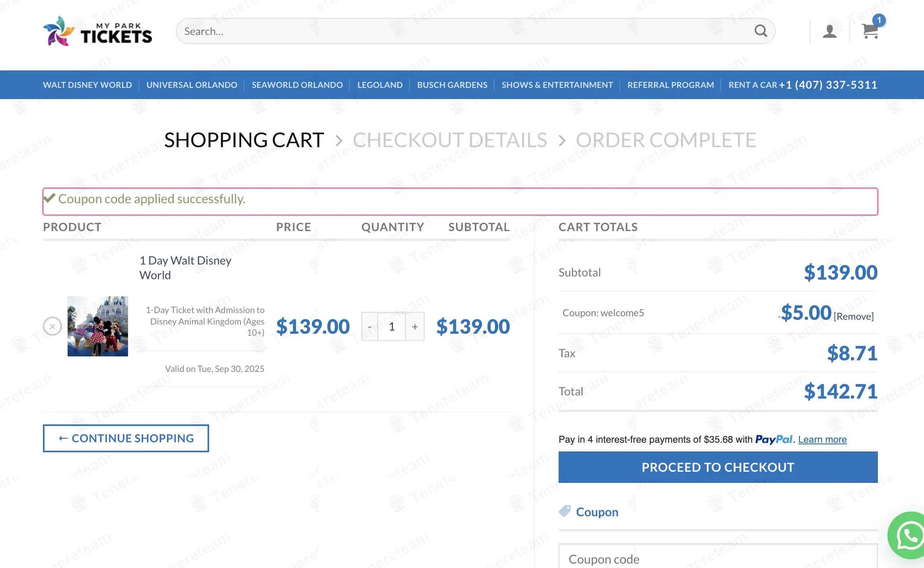Go to SeaWorld Orlando section
The width and height of the screenshot is (924, 568).
coord(297,85)
